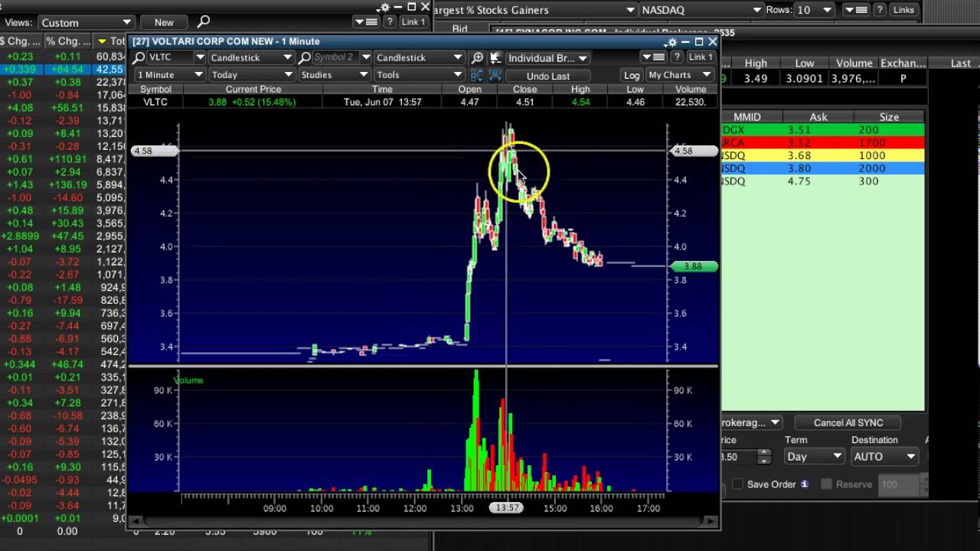Click the chart horizontal scrollbar

(424, 522)
